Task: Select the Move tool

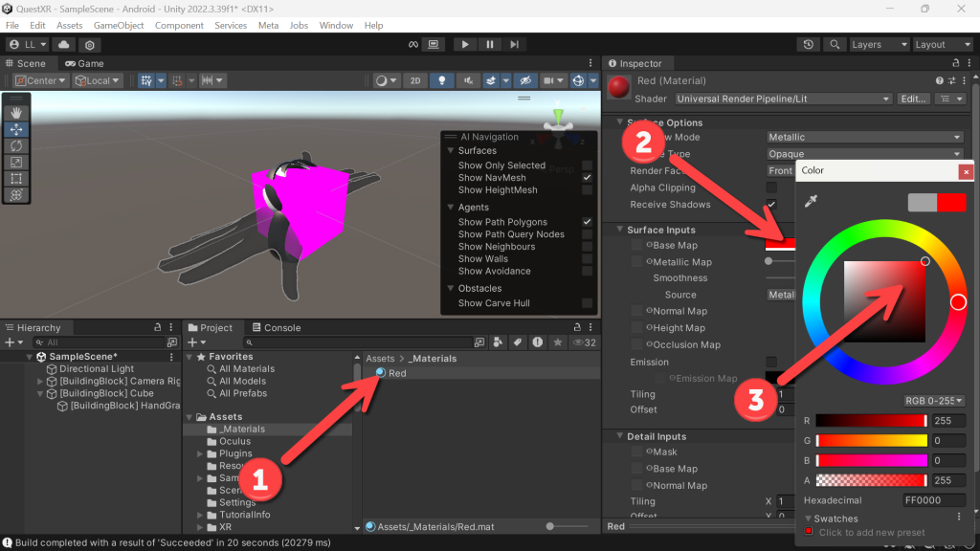Action: pos(16,129)
